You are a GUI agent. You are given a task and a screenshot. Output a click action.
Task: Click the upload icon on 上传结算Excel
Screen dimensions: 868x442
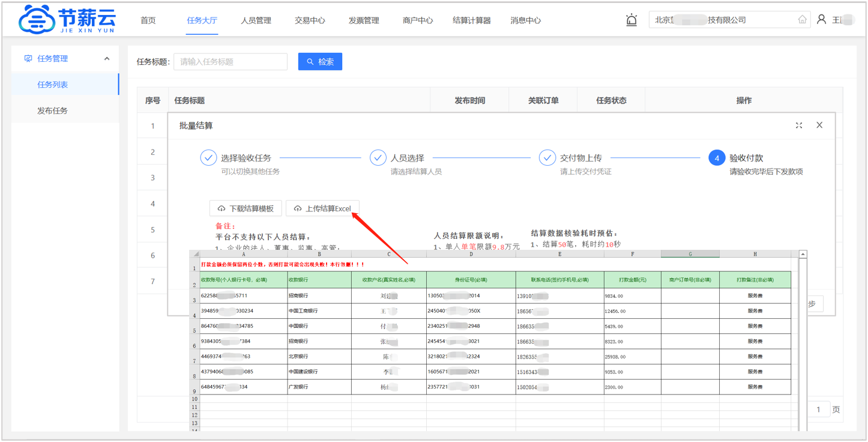[298, 208]
